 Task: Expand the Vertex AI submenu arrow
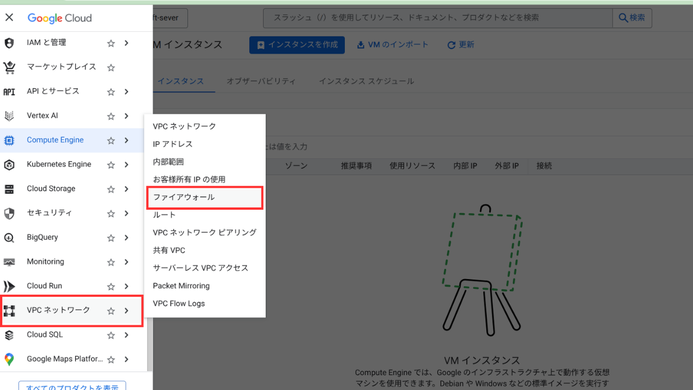click(x=126, y=116)
